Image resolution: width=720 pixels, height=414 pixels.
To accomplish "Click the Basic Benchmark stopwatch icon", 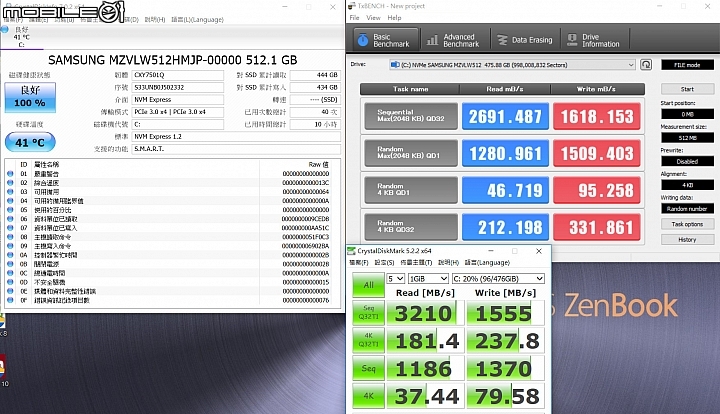I will tap(363, 40).
